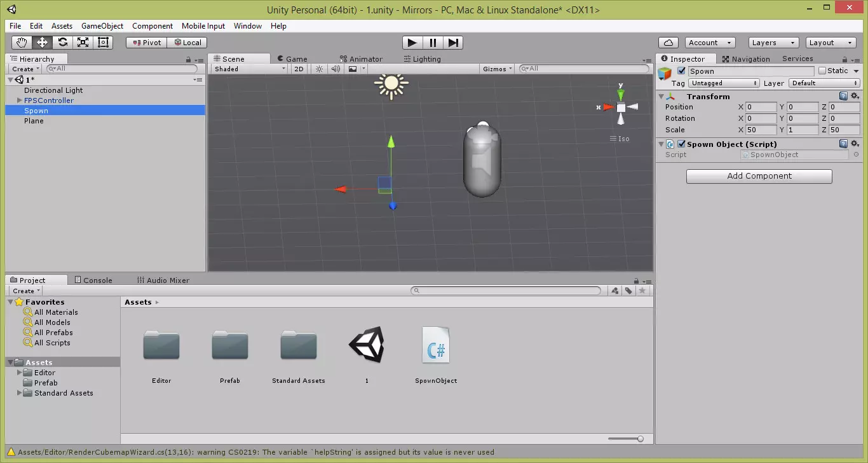Disable the Spown Object script checkbox

point(681,144)
